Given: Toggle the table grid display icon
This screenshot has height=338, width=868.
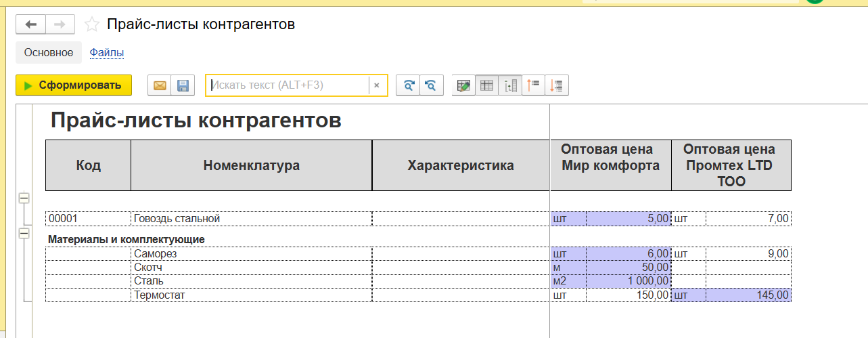Looking at the screenshot, I should (x=486, y=85).
